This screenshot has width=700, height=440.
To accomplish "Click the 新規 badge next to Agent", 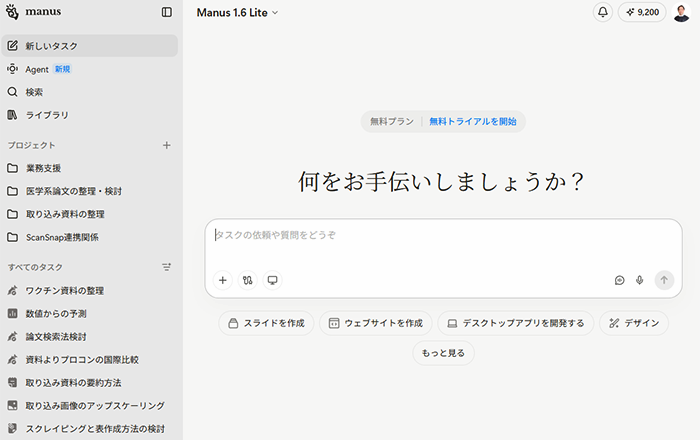I will pos(62,69).
